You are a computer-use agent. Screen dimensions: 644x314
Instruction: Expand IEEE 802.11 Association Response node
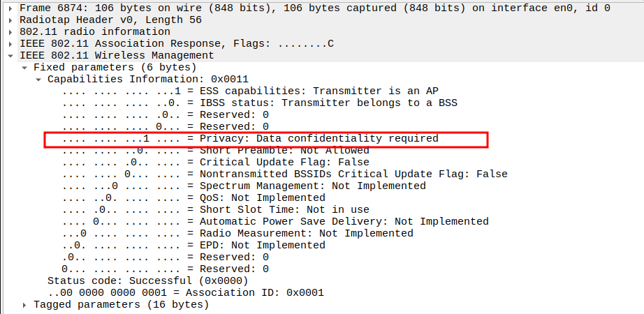(10, 44)
